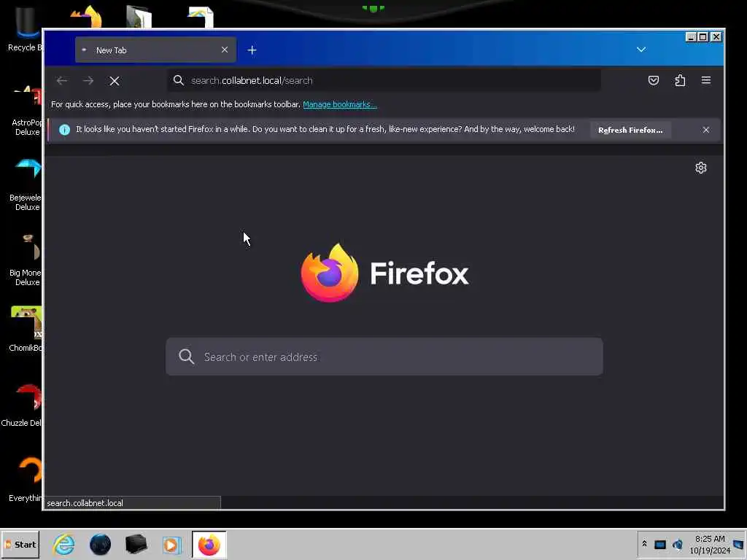Image resolution: width=747 pixels, height=560 pixels.
Task: Open the dark globe taskbar icon
Action: click(x=100, y=544)
